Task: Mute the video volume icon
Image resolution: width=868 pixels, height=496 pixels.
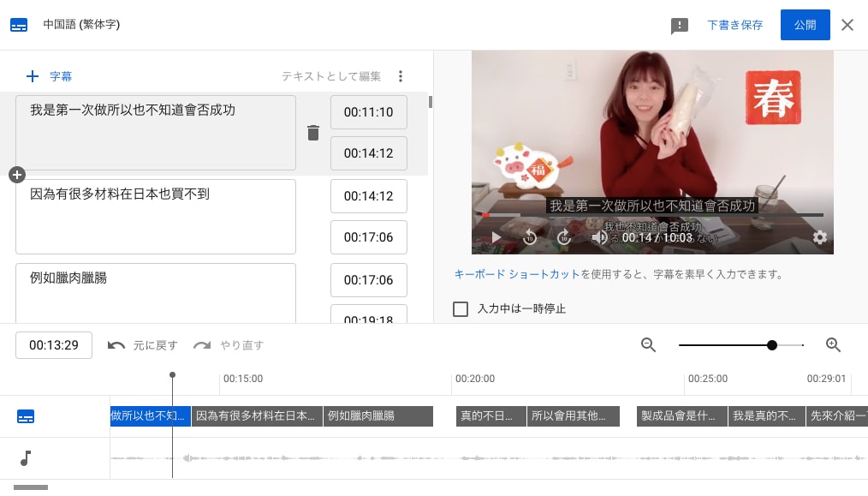Action: click(599, 238)
